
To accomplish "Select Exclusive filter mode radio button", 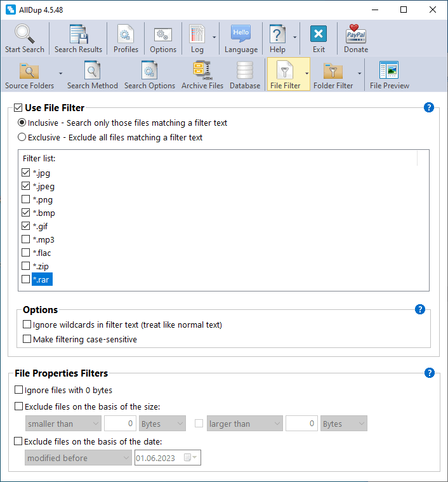I will coord(22,137).
